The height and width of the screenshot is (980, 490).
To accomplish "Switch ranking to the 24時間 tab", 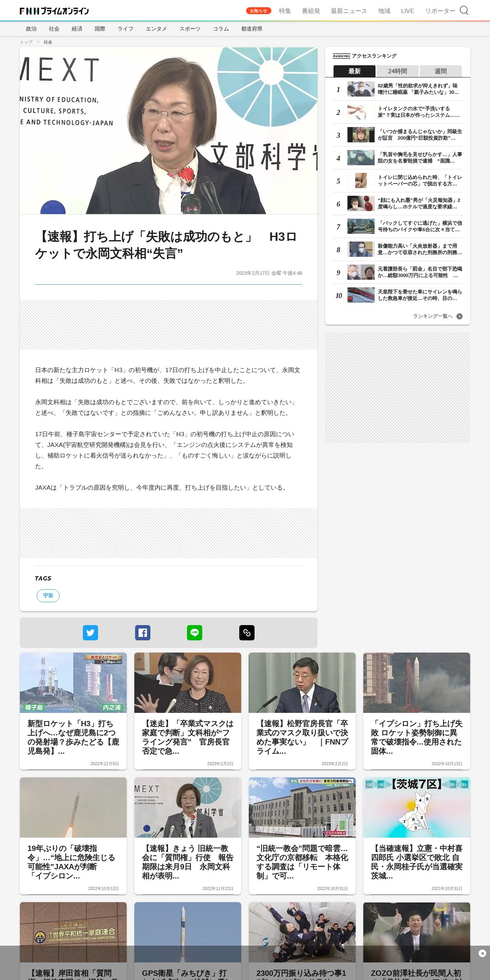I will click(x=398, y=71).
